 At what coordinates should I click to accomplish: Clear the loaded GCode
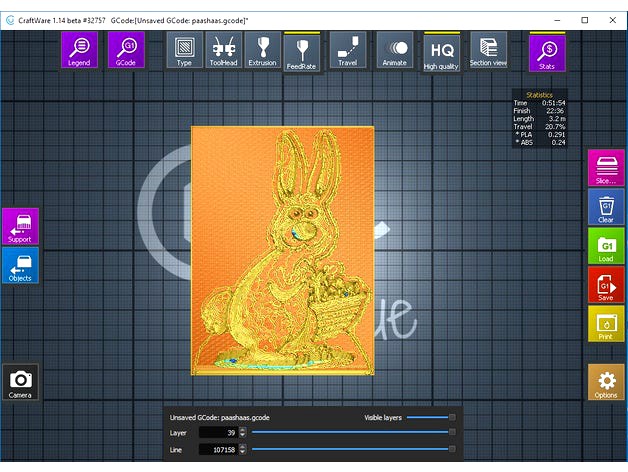point(606,206)
